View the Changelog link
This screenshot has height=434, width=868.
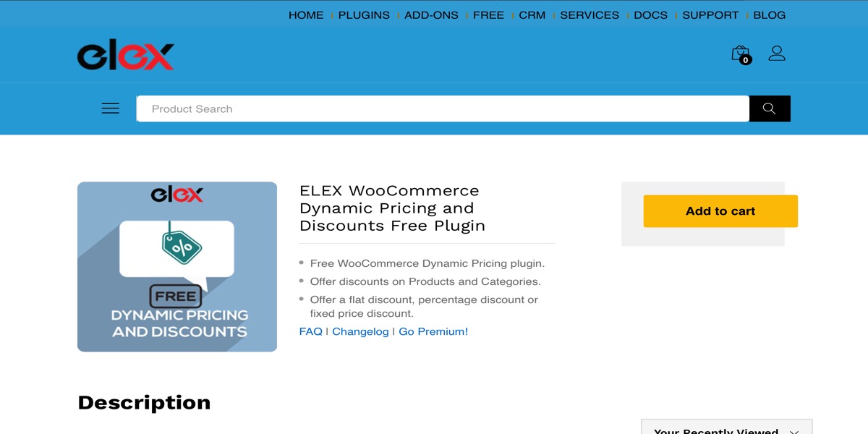coord(360,331)
